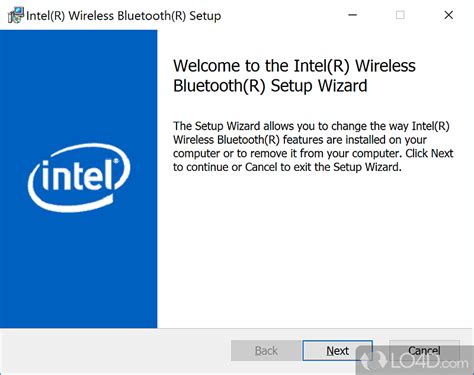Minimize the Bluetooth Setup window

353,15
